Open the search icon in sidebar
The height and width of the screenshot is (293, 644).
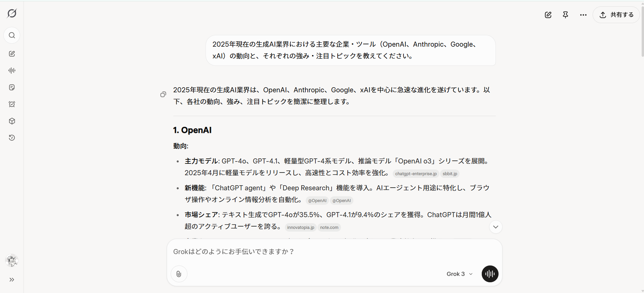(12, 35)
